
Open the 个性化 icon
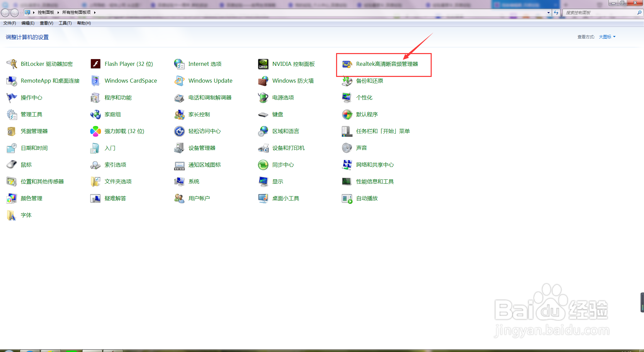347,97
